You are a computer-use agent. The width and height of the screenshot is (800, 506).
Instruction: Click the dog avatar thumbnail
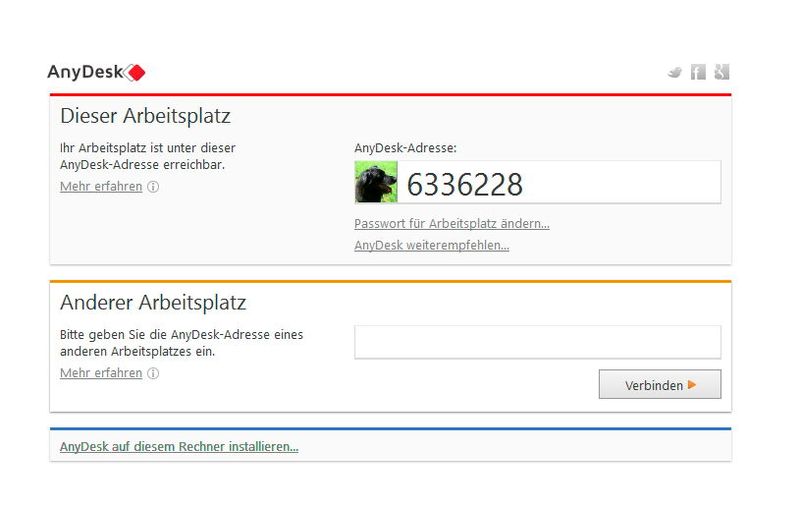tap(376, 182)
